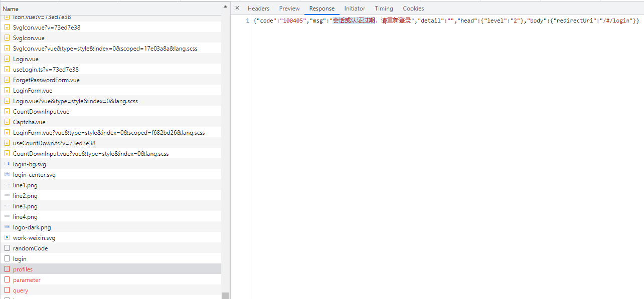Open the Preview tab

(289, 9)
